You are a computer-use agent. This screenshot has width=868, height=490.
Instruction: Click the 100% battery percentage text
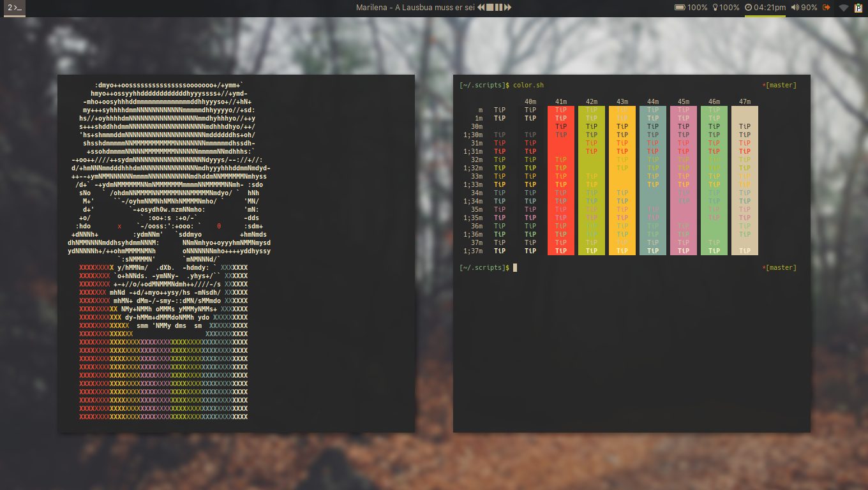(x=698, y=8)
